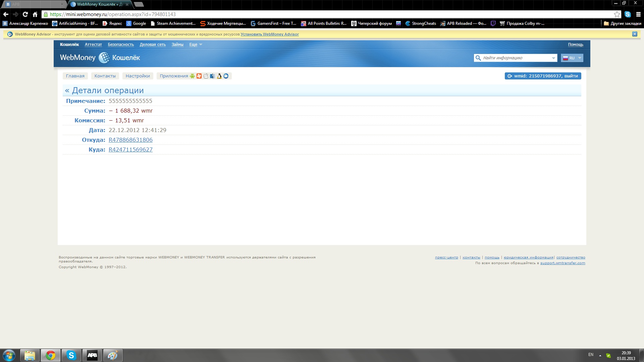Click the WebMoney globe logo

click(x=104, y=58)
